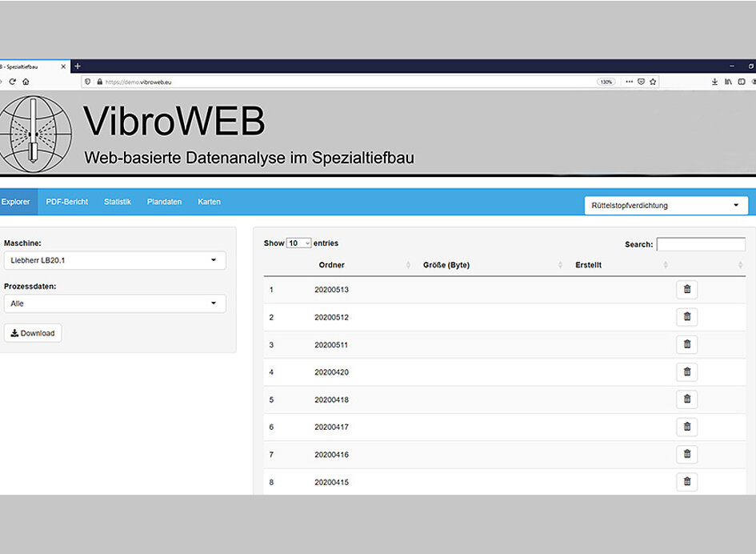Click the 130% zoom level indicator
Image resolution: width=756 pixels, height=554 pixels.
[x=606, y=82]
